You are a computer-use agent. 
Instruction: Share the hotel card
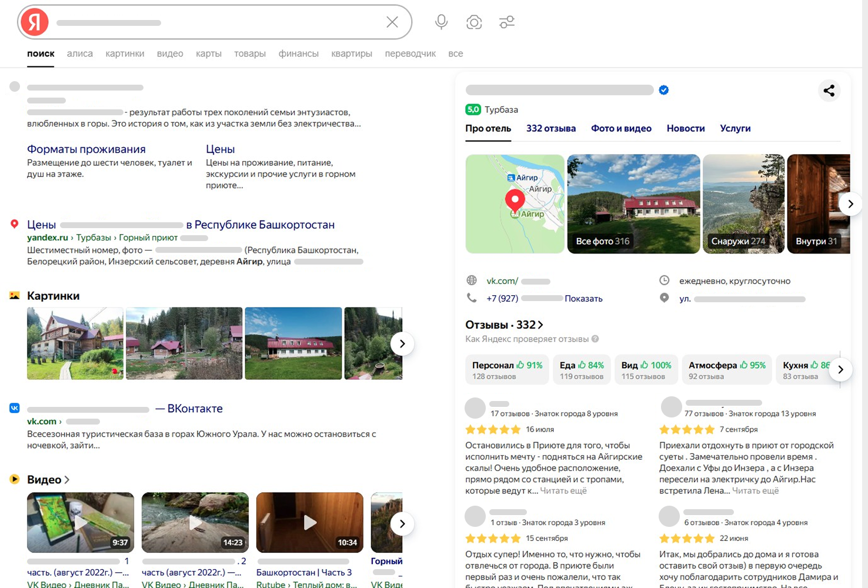[829, 91]
